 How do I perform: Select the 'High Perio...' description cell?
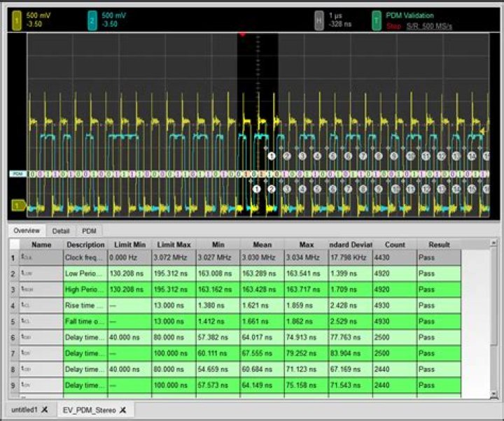click(x=85, y=290)
